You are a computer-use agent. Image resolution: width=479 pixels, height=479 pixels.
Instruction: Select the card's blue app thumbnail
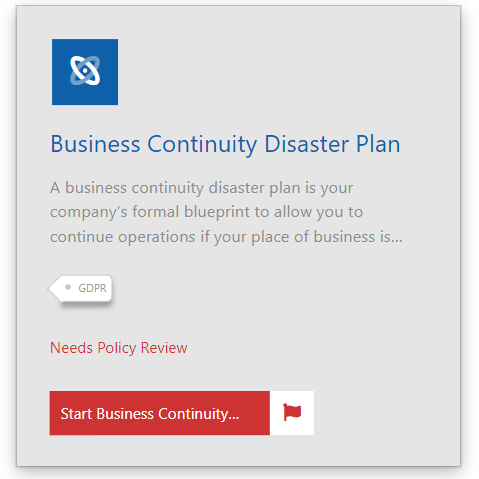tap(85, 72)
